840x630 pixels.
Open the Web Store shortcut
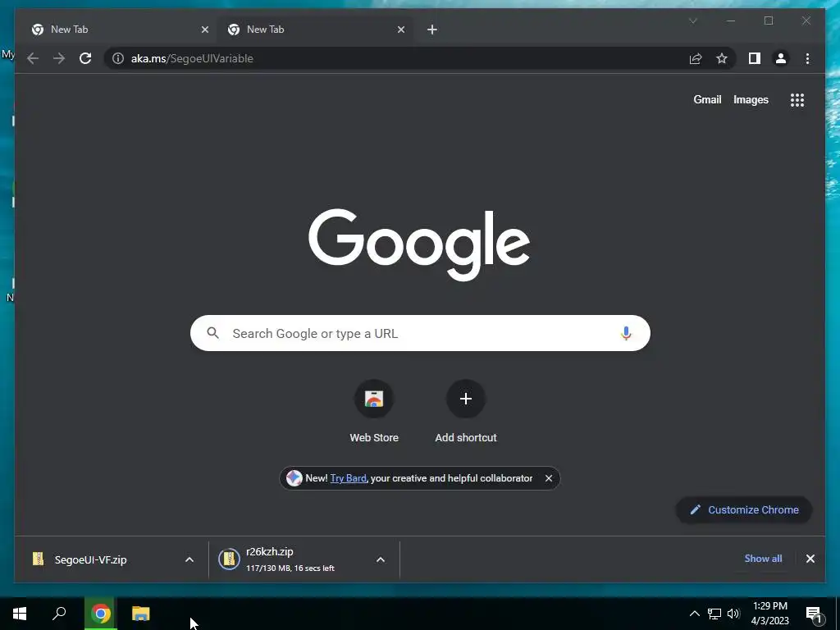click(x=374, y=412)
